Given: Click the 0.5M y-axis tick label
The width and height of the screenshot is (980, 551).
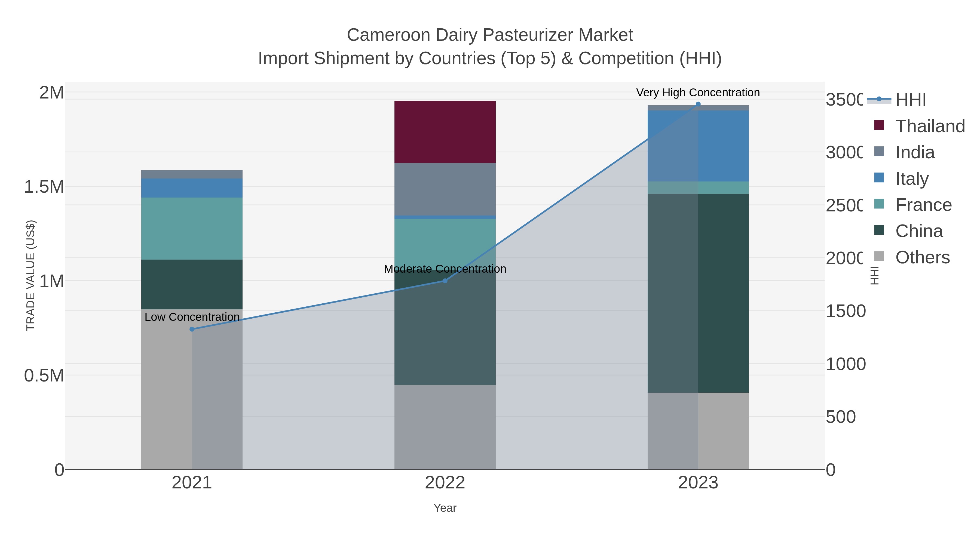Looking at the screenshot, I should [x=44, y=376].
